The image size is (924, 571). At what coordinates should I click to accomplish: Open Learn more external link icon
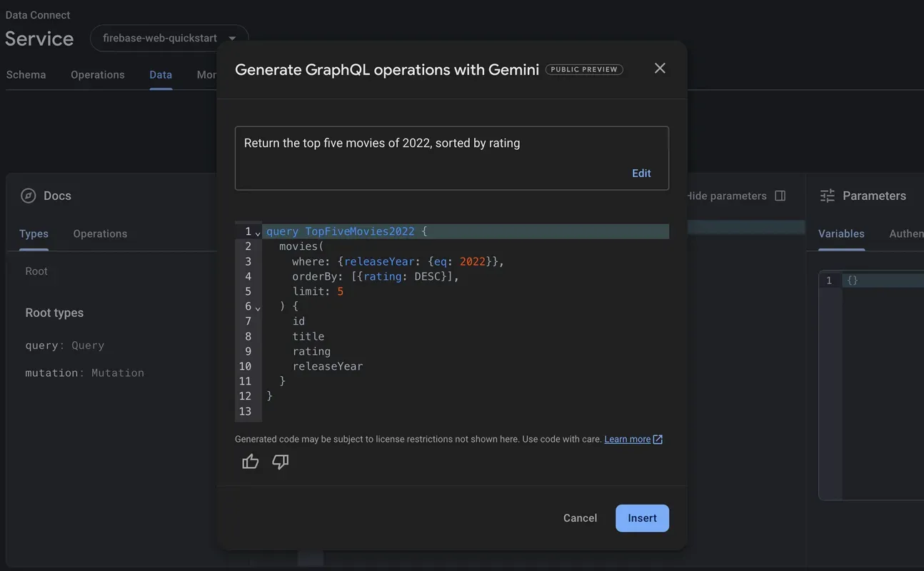[x=658, y=439]
